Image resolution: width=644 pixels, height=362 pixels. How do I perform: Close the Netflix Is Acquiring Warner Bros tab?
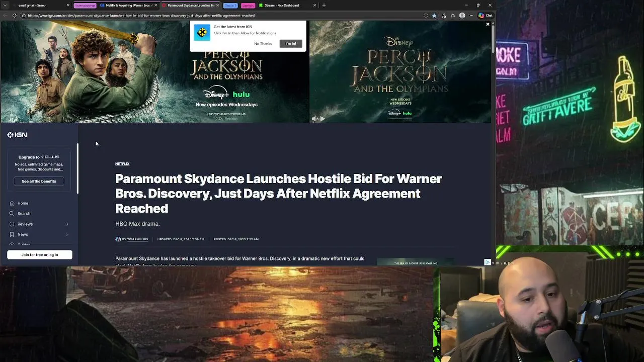[155, 5]
